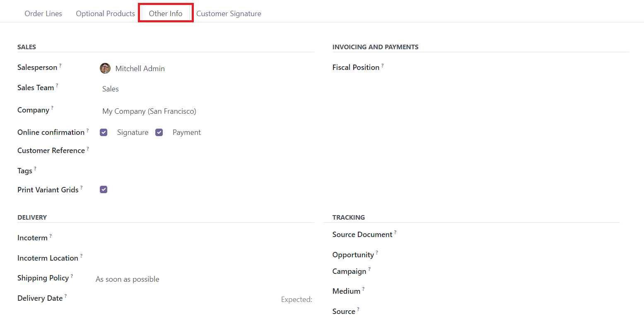Click the Other Info tab

[166, 14]
